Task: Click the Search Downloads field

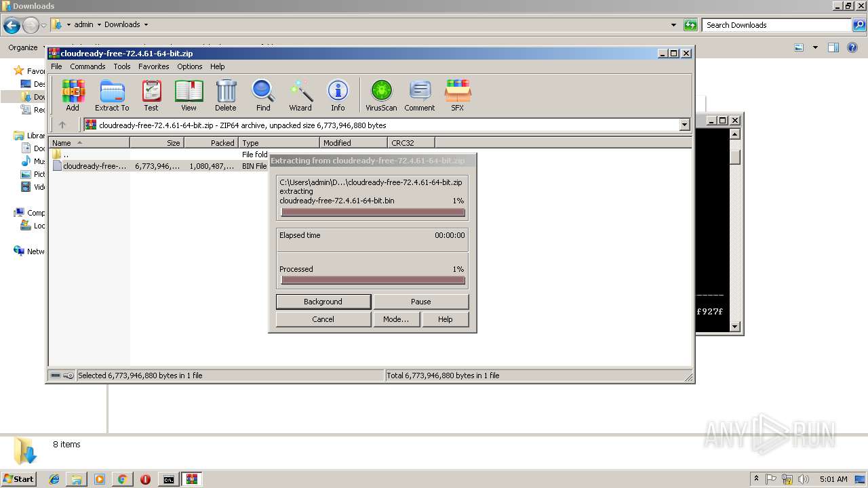Action: pos(777,25)
